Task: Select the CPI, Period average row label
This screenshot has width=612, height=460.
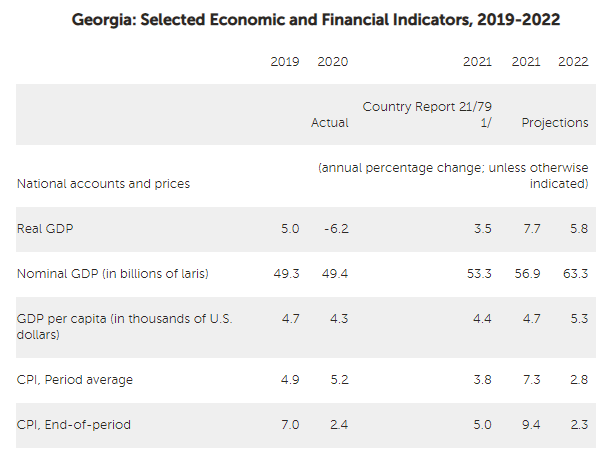Action: pyautogui.click(x=75, y=380)
